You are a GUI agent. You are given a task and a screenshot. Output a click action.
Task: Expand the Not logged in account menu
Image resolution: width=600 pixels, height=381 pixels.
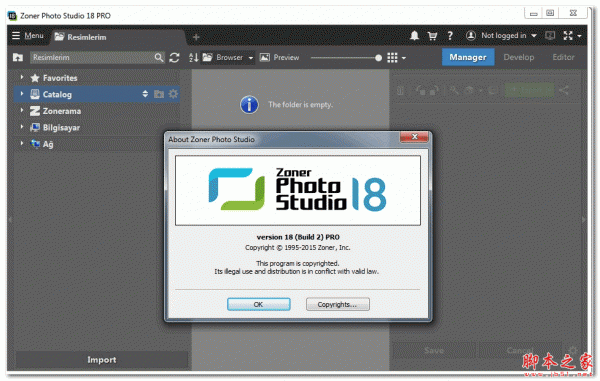click(x=501, y=36)
